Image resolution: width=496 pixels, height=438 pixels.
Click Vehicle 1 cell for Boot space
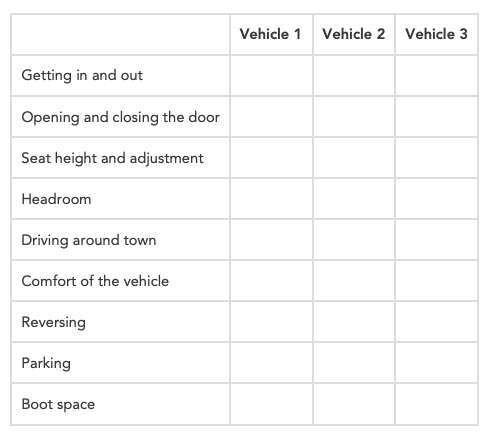[271, 404]
